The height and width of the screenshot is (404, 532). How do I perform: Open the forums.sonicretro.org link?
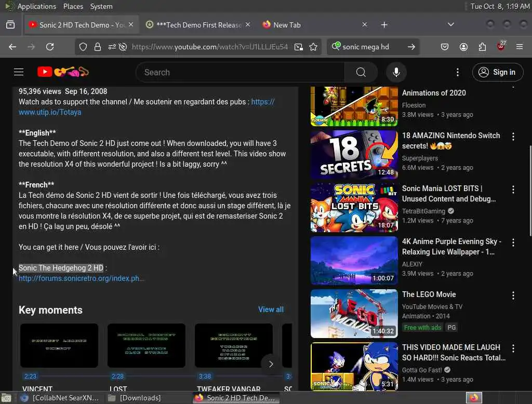click(x=81, y=278)
